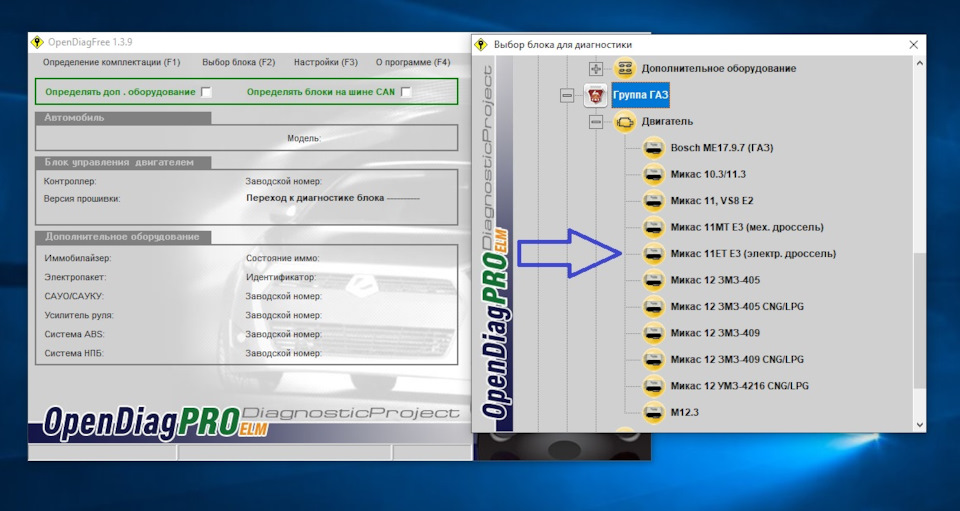Select Микас 12 ЗМЗ-409 text entry
The height and width of the screenshot is (511, 960).
(x=715, y=333)
